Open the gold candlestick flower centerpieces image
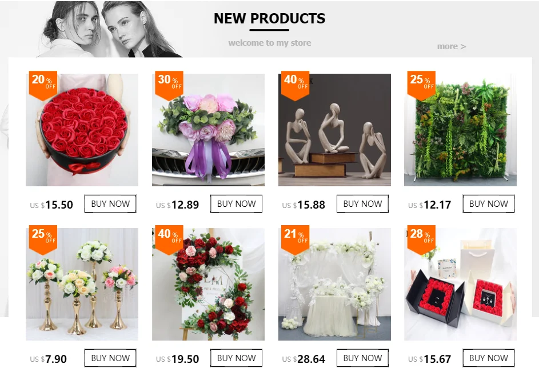The image size is (539, 392). pyautogui.click(x=82, y=284)
